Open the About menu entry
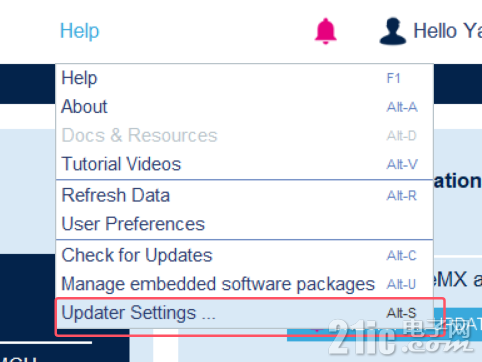Screen dimensions: 482x362 (x=244, y=107)
